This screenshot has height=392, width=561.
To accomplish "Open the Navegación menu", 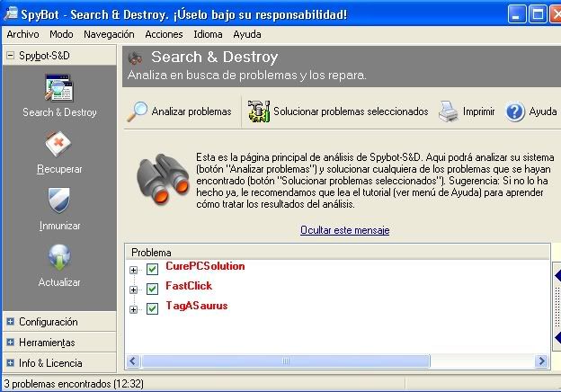I will tap(109, 34).
